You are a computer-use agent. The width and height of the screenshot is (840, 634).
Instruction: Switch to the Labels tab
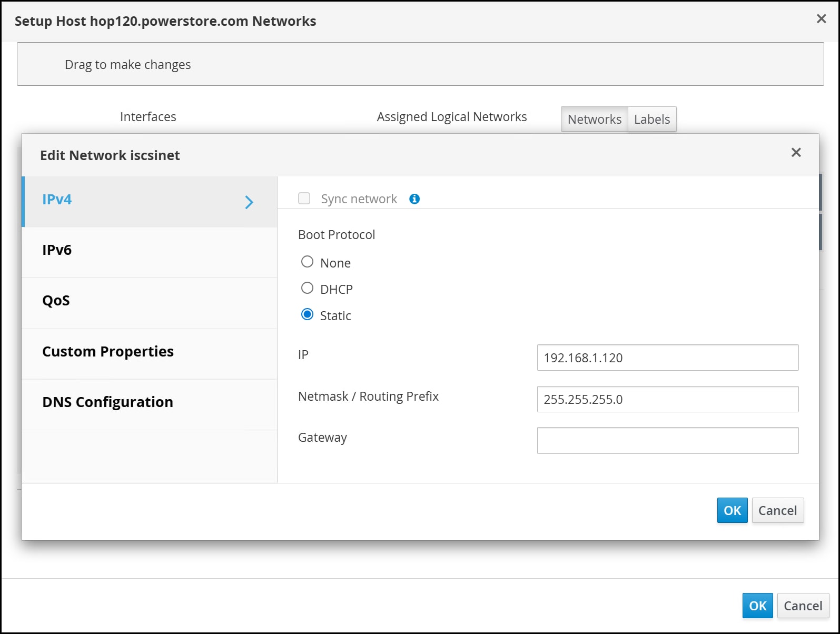click(x=652, y=119)
